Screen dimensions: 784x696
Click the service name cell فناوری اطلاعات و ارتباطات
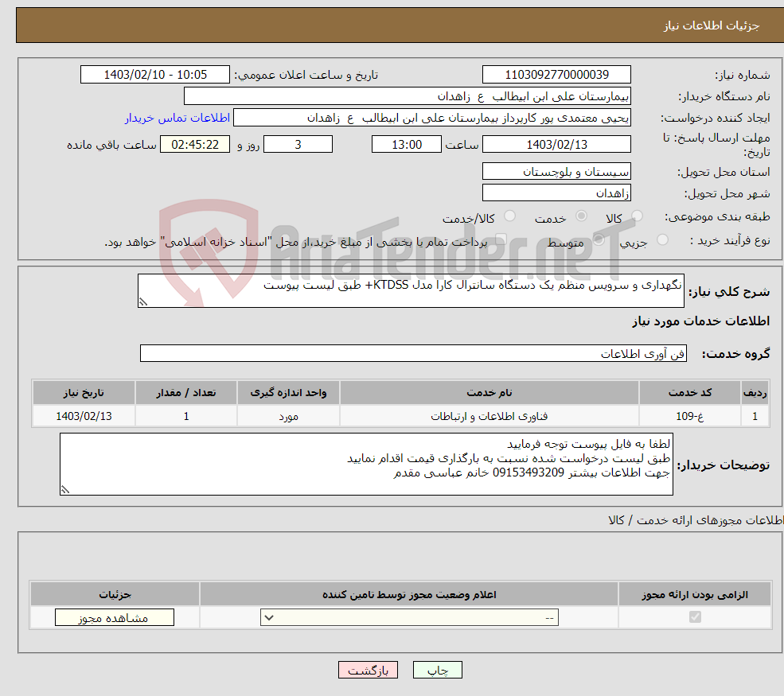point(489,416)
